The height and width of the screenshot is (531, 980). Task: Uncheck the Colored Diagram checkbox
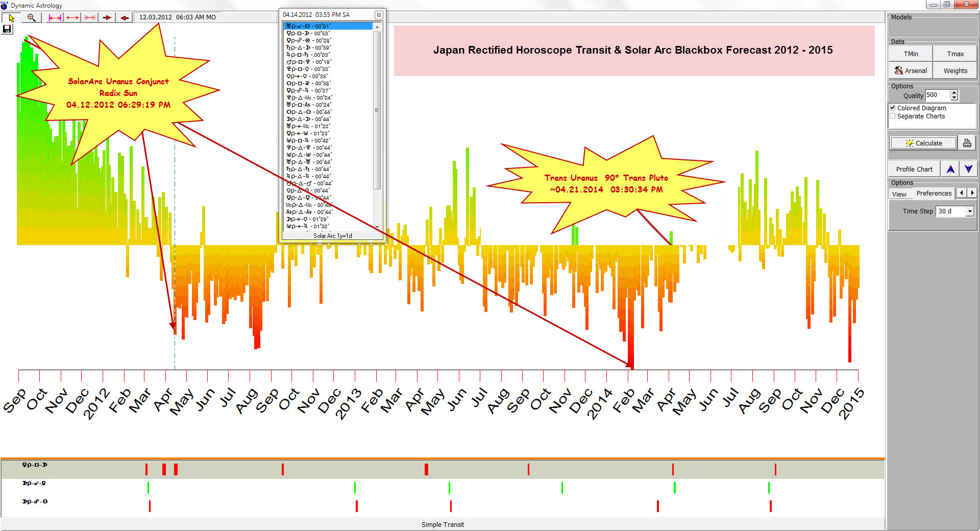pos(893,108)
